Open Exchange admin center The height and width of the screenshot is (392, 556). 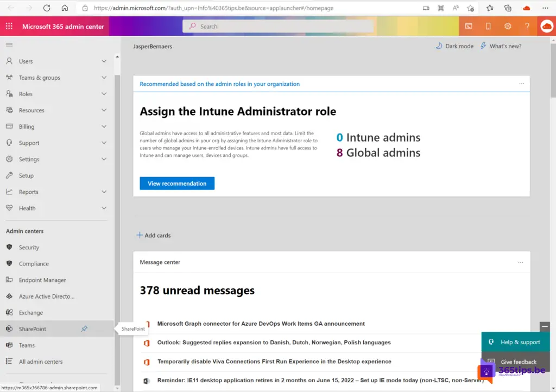(31, 313)
